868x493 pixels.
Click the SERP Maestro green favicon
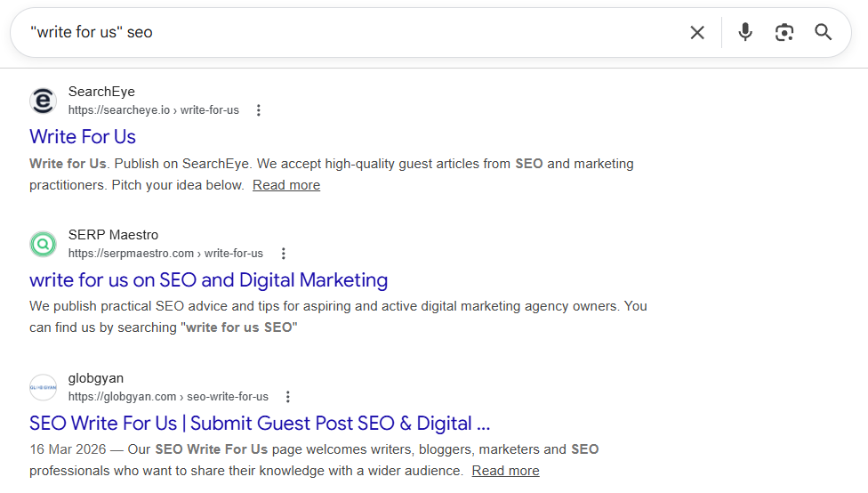(43, 245)
